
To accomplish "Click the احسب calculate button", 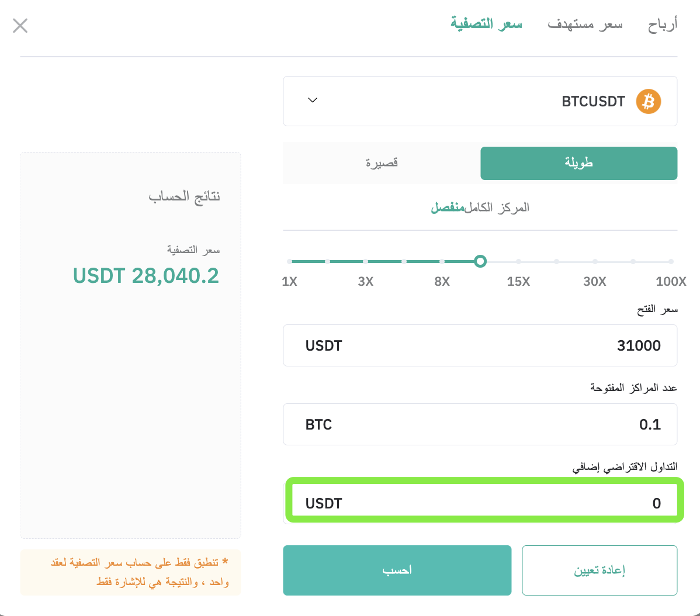I will coord(397,570).
